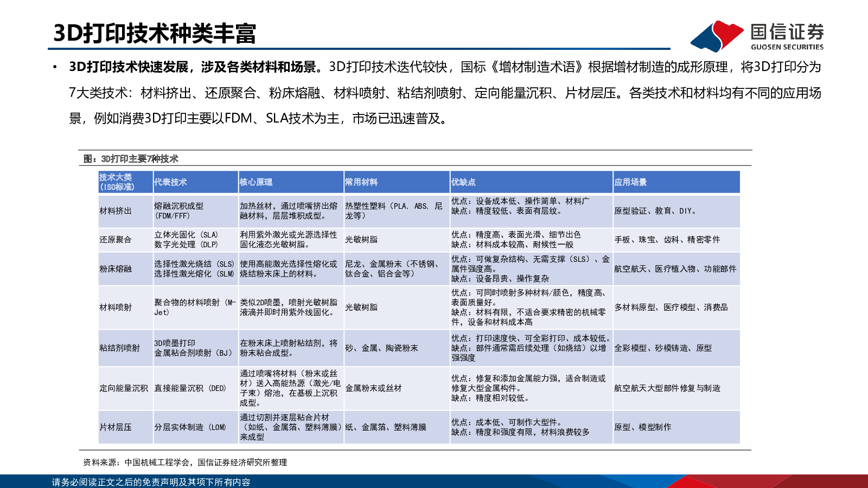Click the 应用场景 column header

click(x=630, y=182)
